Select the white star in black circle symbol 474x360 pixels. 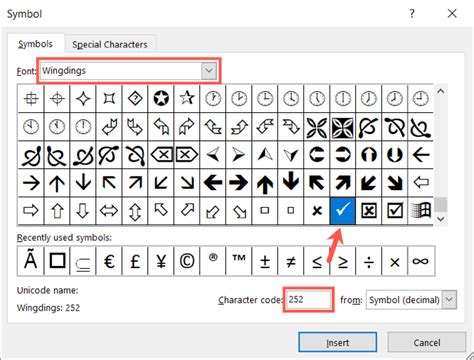(x=161, y=98)
